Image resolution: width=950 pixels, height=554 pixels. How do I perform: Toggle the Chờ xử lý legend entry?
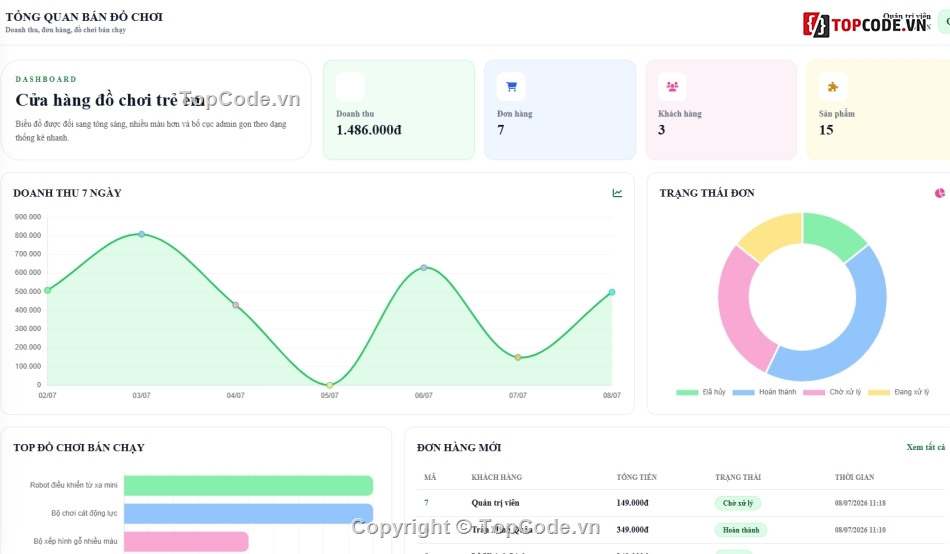click(832, 392)
